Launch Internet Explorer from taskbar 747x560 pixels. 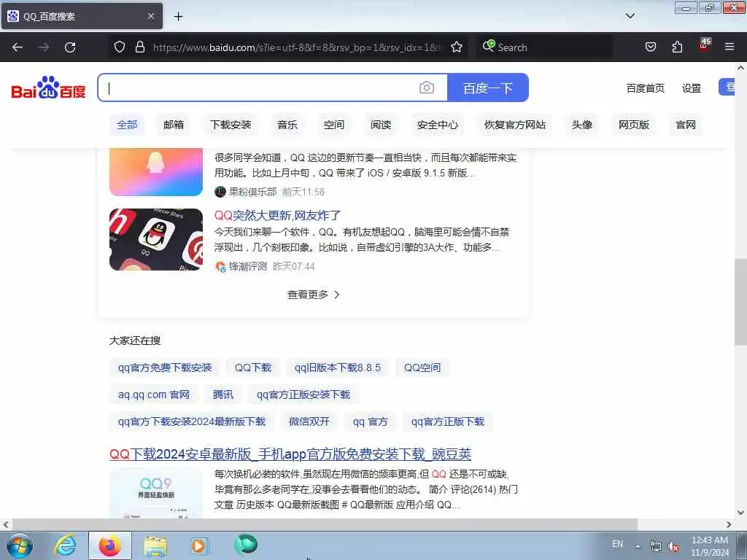(65, 545)
